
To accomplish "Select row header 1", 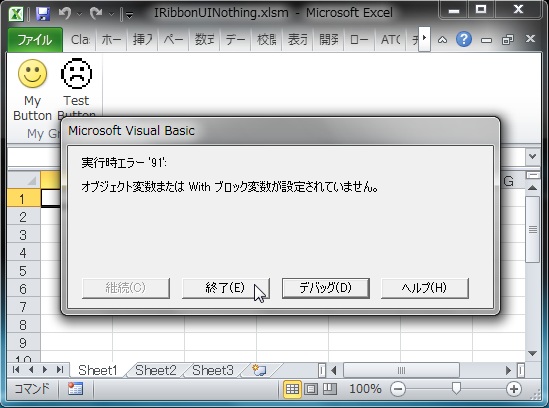I will point(23,199).
